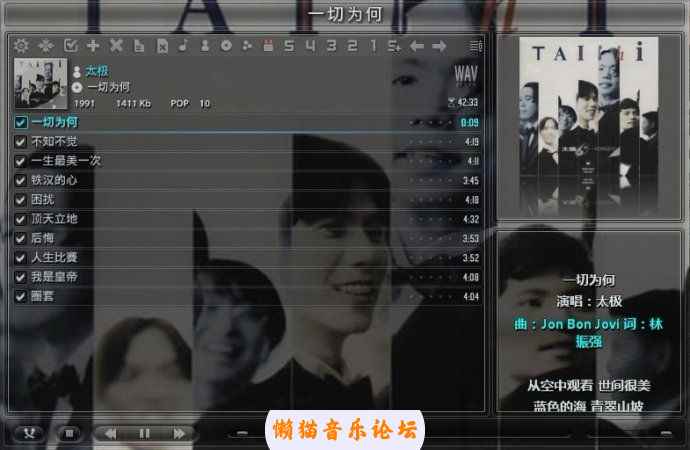690x450 pixels.
Task: Click the plus icon to add files
Action: (x=93, y=46)
